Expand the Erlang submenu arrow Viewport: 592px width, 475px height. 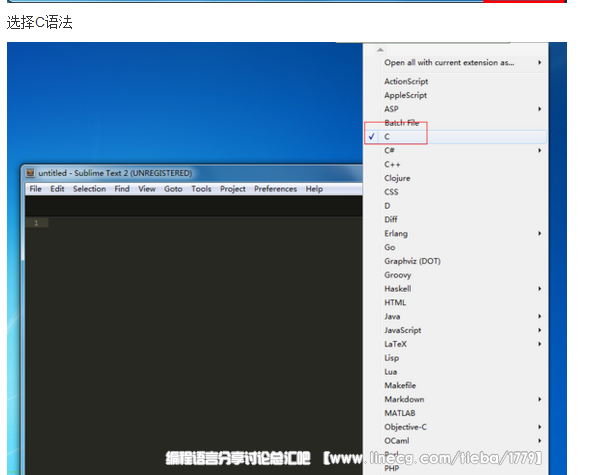[x=540, y=233]
